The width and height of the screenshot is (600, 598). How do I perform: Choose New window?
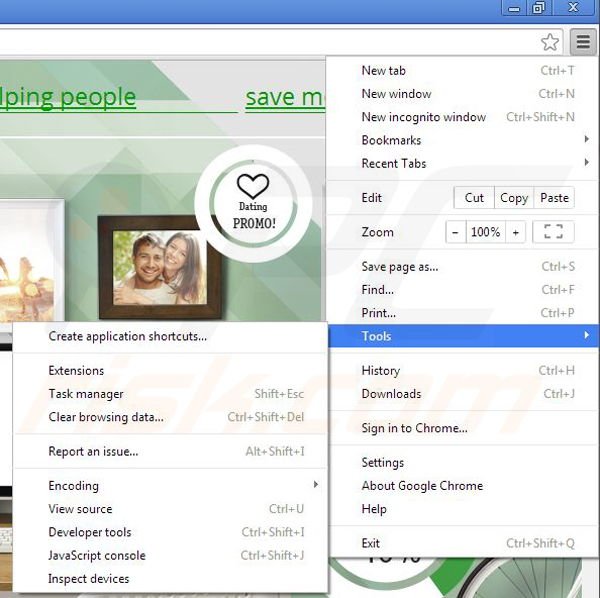[x=464, y=94]
